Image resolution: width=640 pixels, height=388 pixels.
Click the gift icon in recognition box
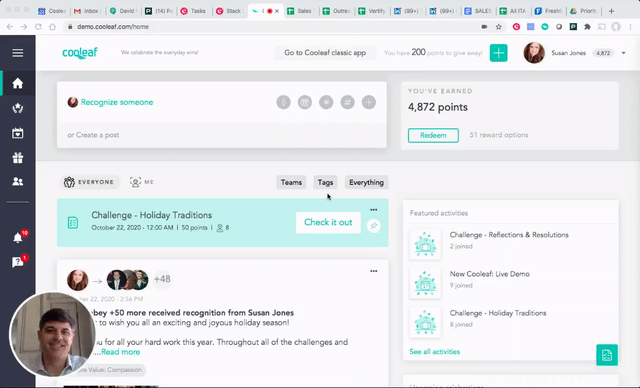tap(304, 102)
